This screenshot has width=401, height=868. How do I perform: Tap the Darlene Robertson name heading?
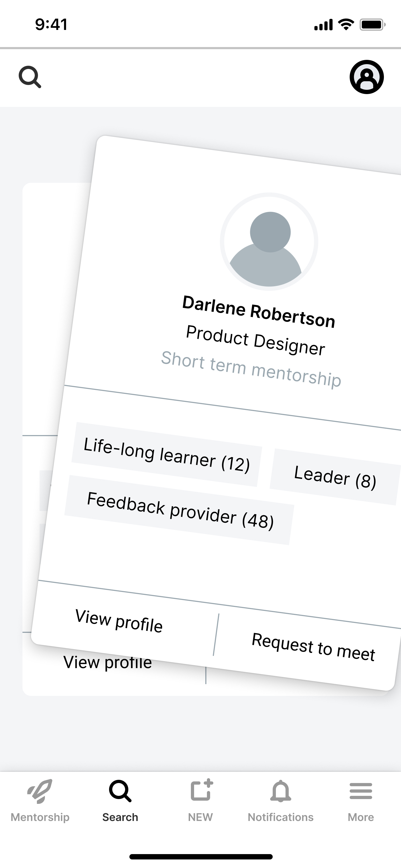pyautogui.click(x=259, y=311)
